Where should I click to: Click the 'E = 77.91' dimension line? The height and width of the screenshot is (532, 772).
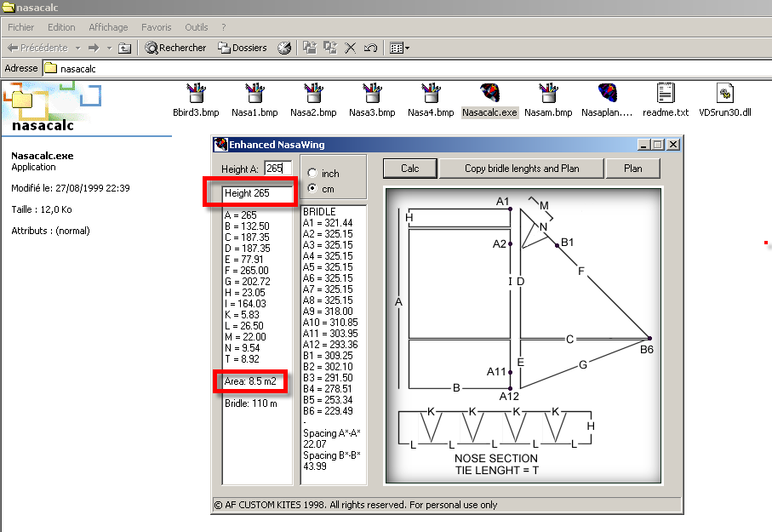tap(243, 260)
